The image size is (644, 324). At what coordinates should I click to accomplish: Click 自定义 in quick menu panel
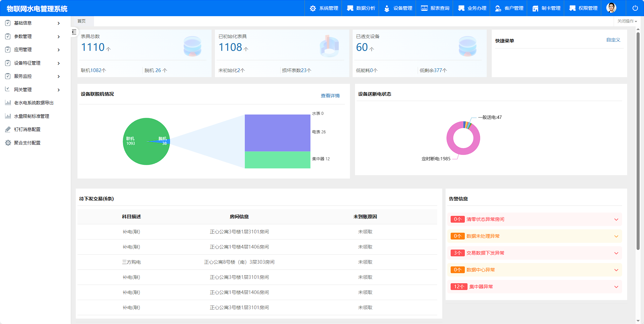point(613,40)
